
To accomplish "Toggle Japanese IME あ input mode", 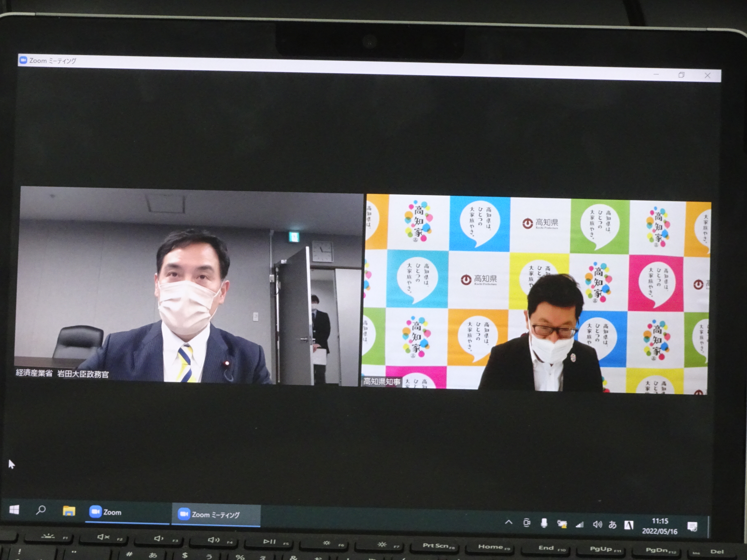I will click(613, 525).
